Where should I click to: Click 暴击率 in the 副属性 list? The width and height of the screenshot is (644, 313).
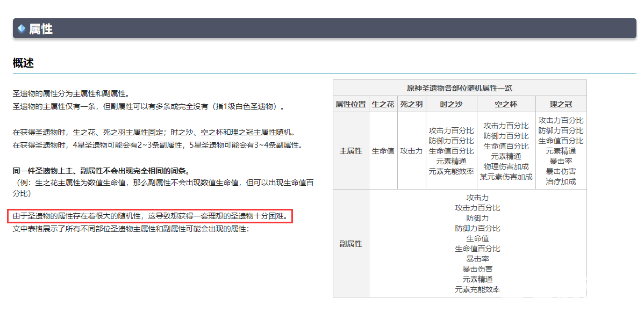(478, 259)
